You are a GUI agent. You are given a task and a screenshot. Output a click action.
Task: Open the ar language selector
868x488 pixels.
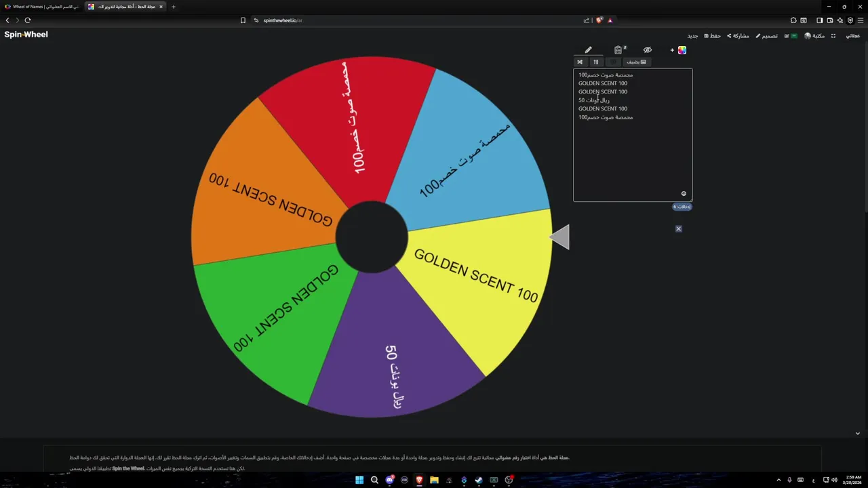pyautogui.click(x=791, y=36)
